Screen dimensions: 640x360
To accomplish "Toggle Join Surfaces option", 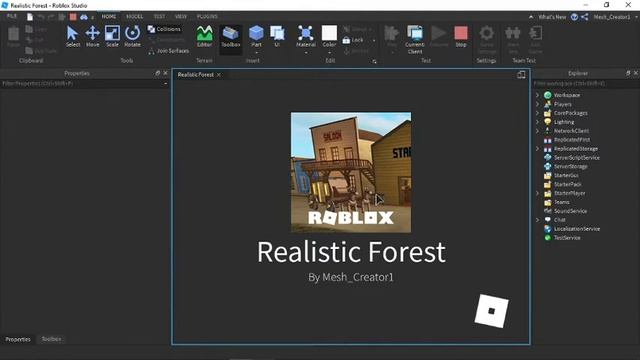I will (x=168, y=51).
